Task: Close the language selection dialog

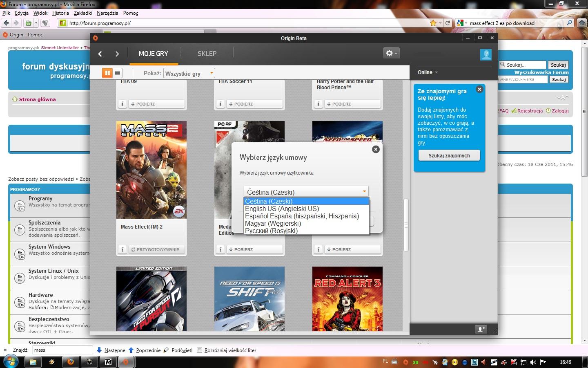Action: 376,149
